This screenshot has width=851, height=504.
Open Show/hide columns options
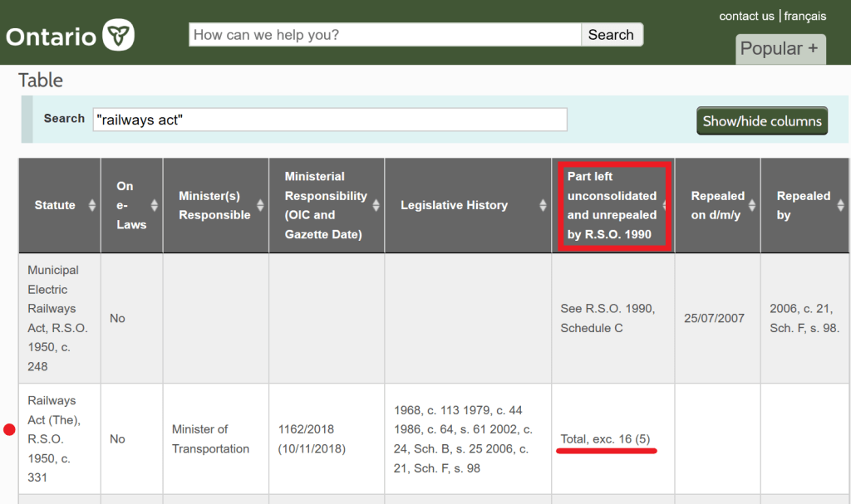(x=761, y=121)
